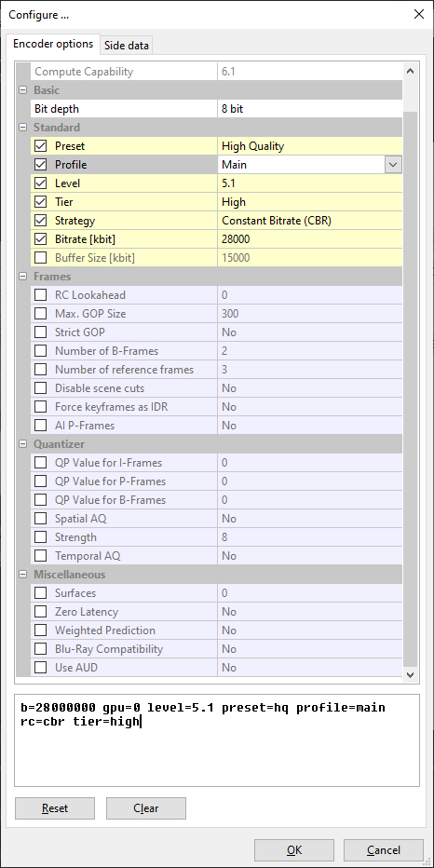Enable the AI P-Frames checkbox
This screenshot has height=868, width=434.
coord(40,426)
